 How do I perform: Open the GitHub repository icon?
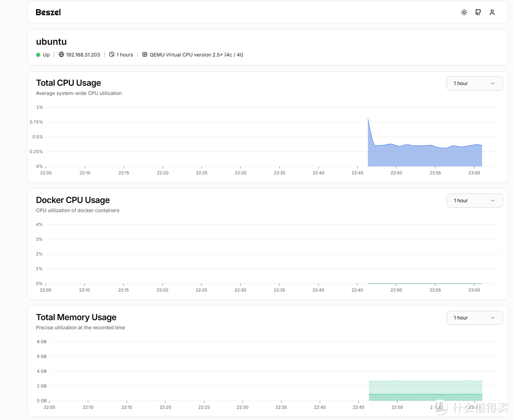[x=478, y=12]
